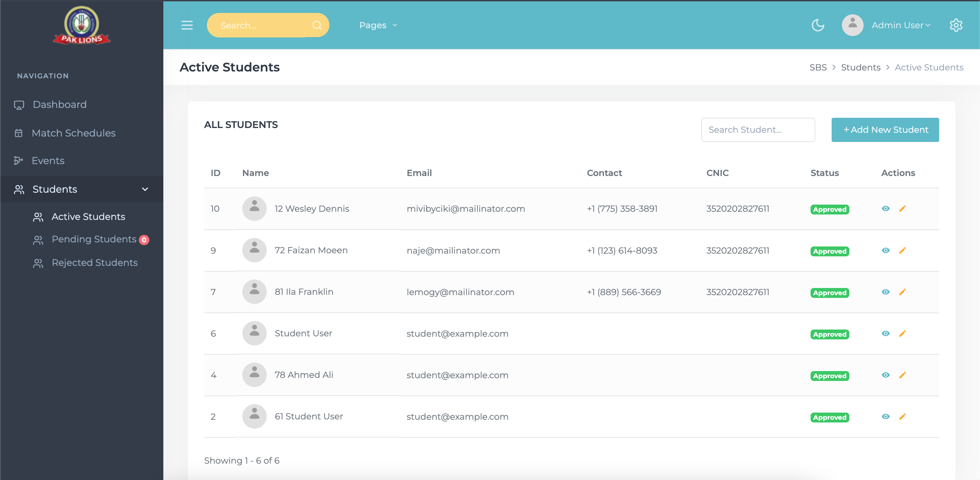The width and height of the screenshot is (980, 480).
Task: Click the edit pencil for 78 Ahmed Ali
Action: tap(902, 375)
